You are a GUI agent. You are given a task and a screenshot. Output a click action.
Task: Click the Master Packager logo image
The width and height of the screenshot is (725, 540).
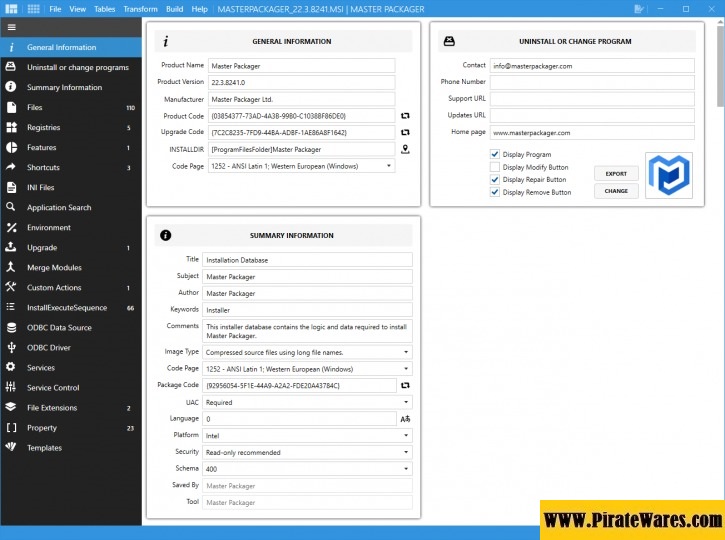pos(670,175)
